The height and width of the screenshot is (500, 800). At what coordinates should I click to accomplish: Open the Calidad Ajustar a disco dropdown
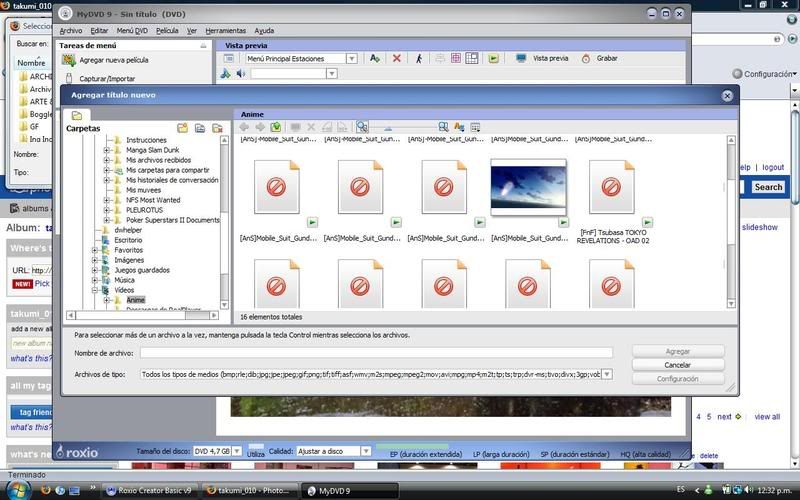pyautogui.click(x=366, y=451)
